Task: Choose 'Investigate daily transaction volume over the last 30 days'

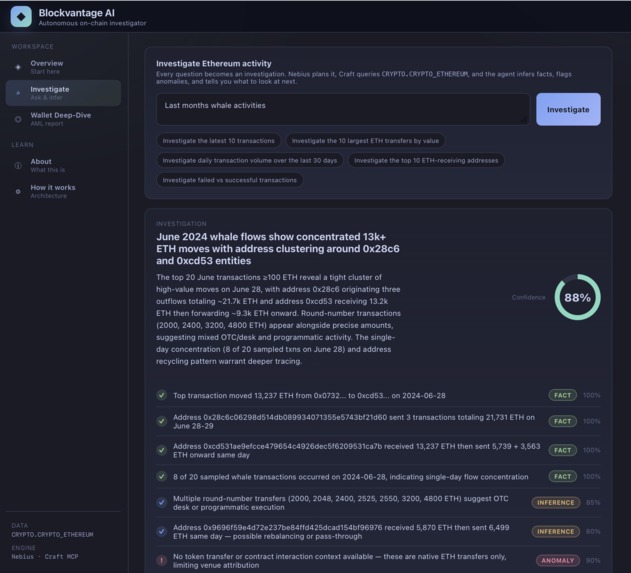Action: (250, 160)
